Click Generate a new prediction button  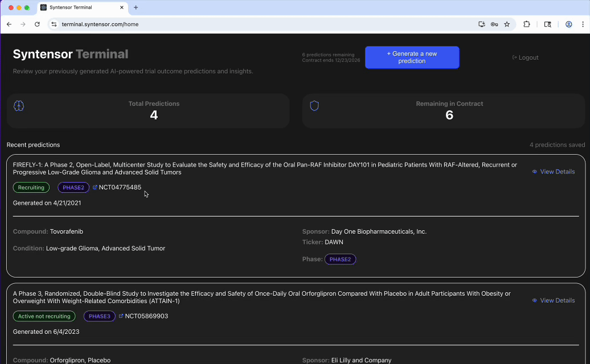pyautogui.click(x=412, y=57)
